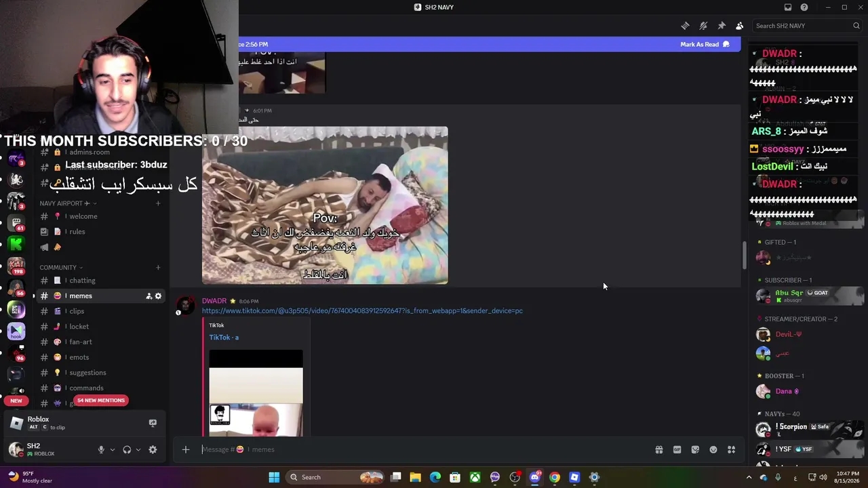This screenshot has width=868, height=488.
Task: Open the TikTok video link
Action: click(362, 311)
